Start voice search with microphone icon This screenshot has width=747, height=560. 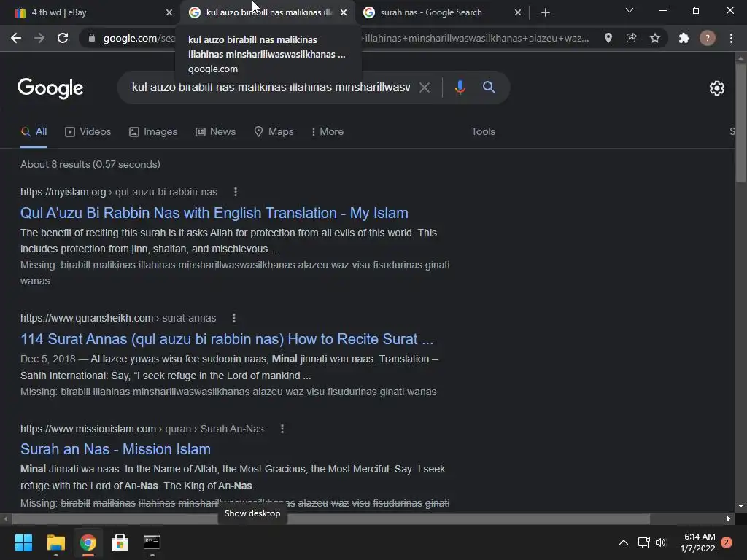click(460, 87)
